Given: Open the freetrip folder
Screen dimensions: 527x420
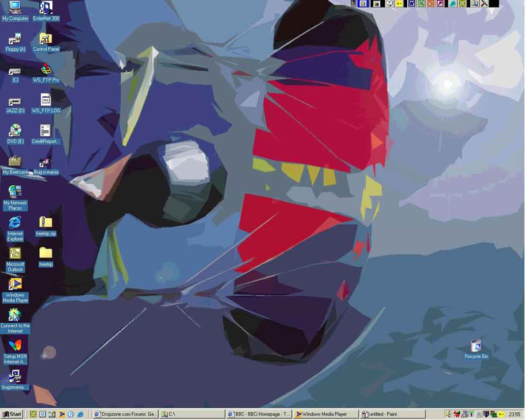Looking at the screenshot, I should (46, 254).
